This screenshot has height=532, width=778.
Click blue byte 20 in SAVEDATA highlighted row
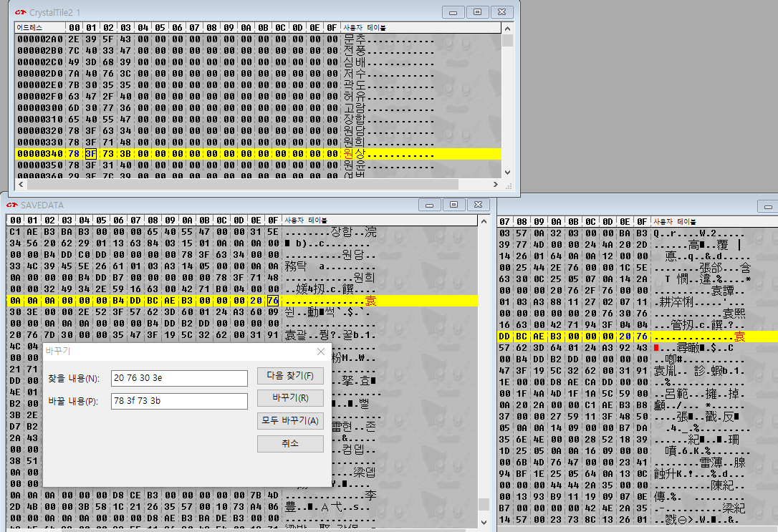pyautogui.click(x=256, y=301)
